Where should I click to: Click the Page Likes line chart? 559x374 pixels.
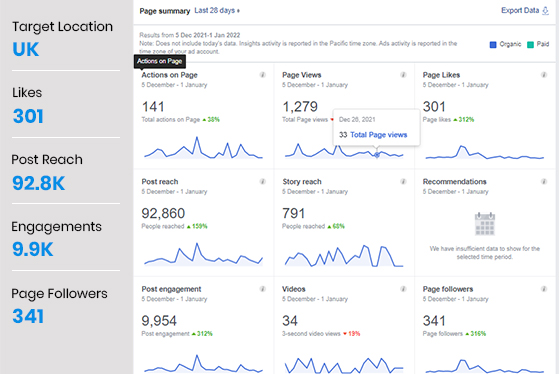[x=485, y=152]
